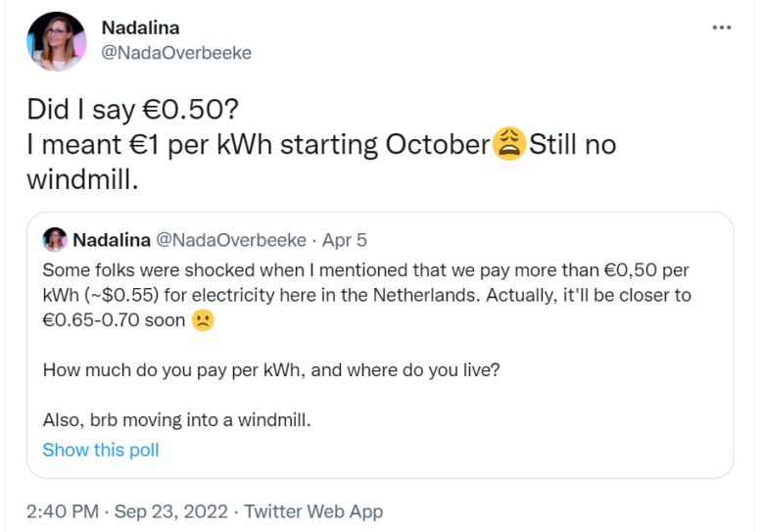
Task: Click the small avatar in quoted tweet
Action: pyautogui.click(x=55, y=239)
